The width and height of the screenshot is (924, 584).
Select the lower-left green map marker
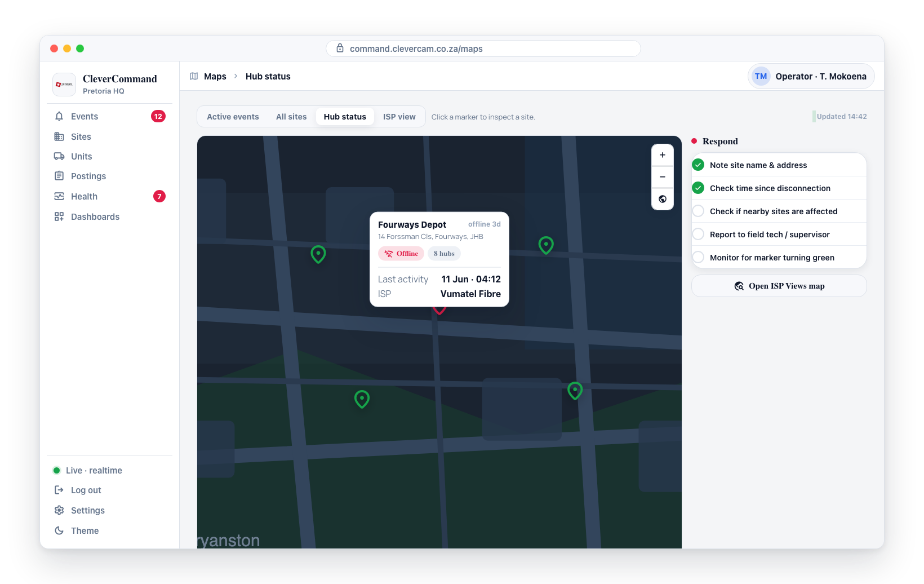pyautogui.click(x=362, y=399)
